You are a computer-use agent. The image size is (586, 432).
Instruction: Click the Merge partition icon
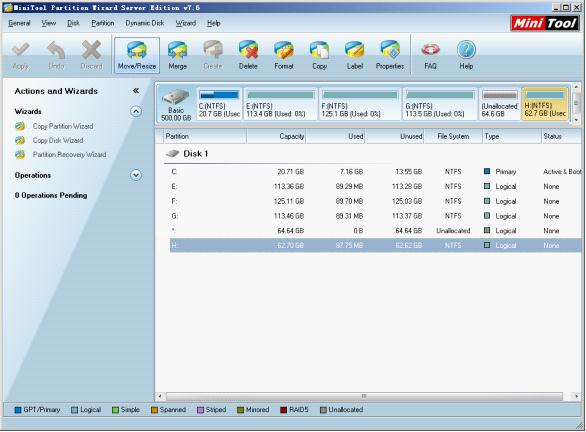177,55
